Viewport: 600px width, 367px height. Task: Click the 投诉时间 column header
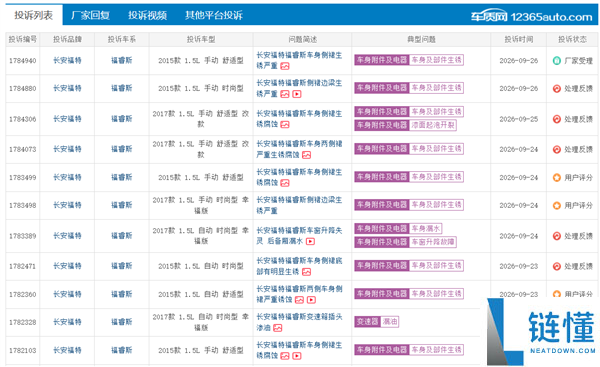click(519, 39)
